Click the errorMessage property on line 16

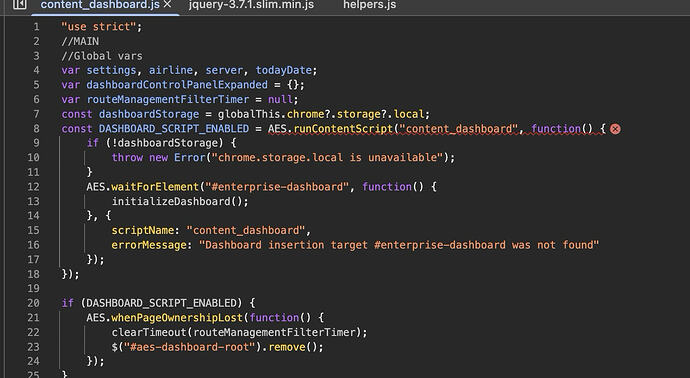(x=149, y=245)
